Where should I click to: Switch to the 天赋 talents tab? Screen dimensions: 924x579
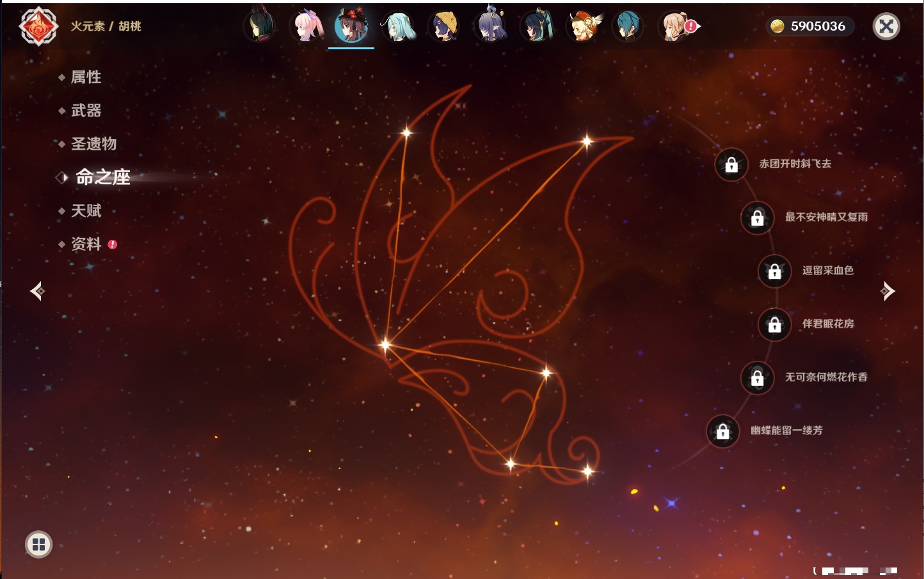pos(86,210)
